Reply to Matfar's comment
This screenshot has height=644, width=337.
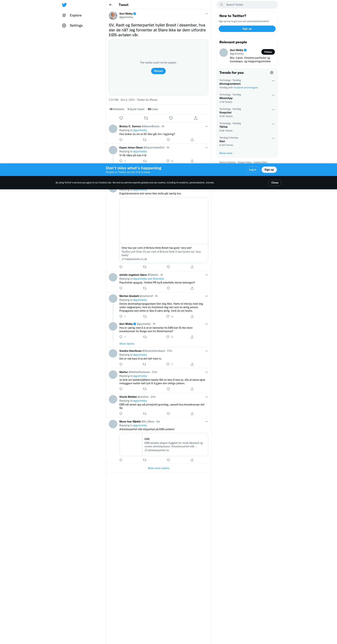tap(121, 389)
